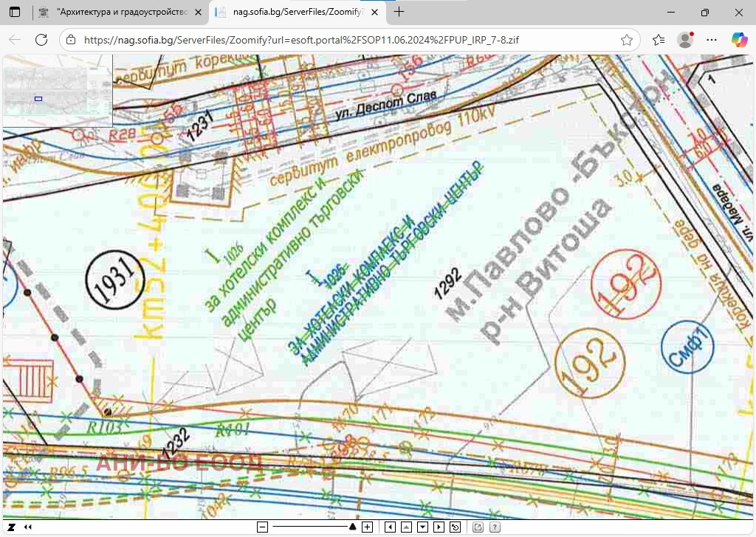Viewport: 756px width, 537px height.
Task: Pan the map right with arrow button
Action: click(439, 527)
